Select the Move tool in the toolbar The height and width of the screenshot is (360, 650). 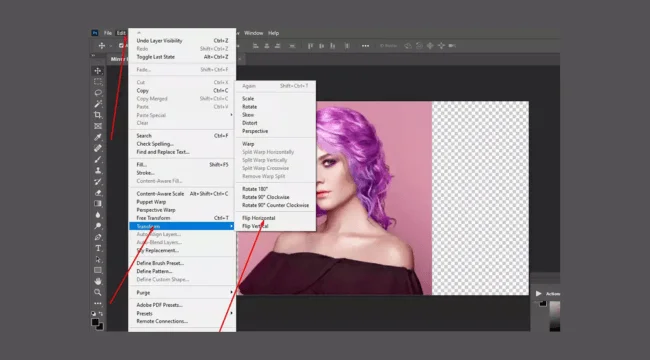98,71
